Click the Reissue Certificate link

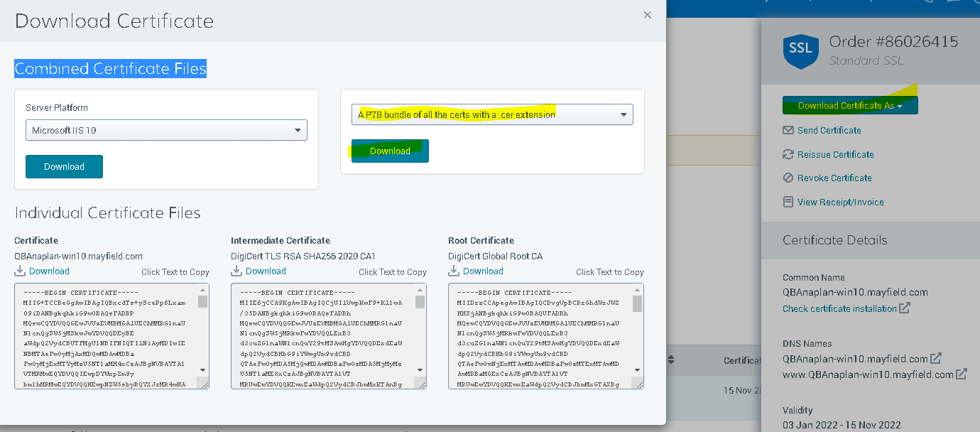[835, 154]
